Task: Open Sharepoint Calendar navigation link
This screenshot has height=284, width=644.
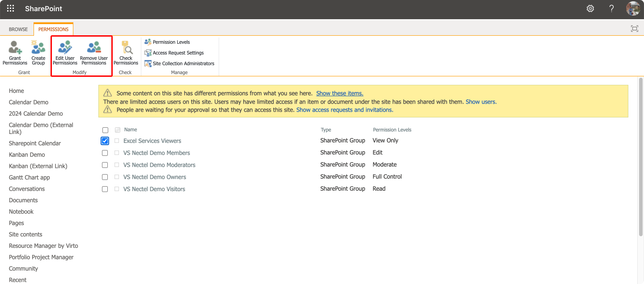Action: tap(35, 143)
